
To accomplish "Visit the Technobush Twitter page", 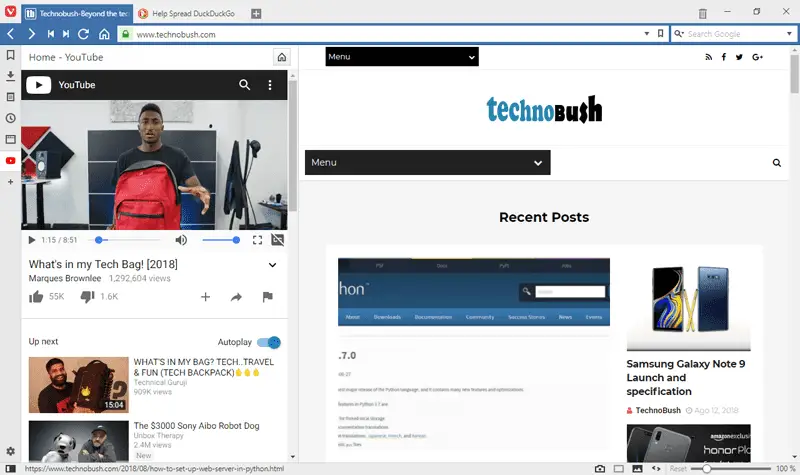I will tap(739, 57).
